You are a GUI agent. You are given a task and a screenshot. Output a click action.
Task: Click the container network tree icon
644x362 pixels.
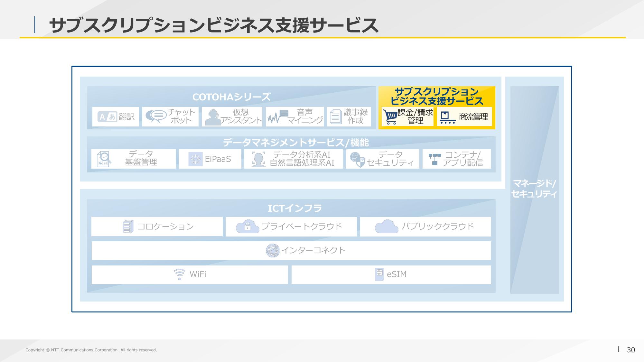point(435,159)
